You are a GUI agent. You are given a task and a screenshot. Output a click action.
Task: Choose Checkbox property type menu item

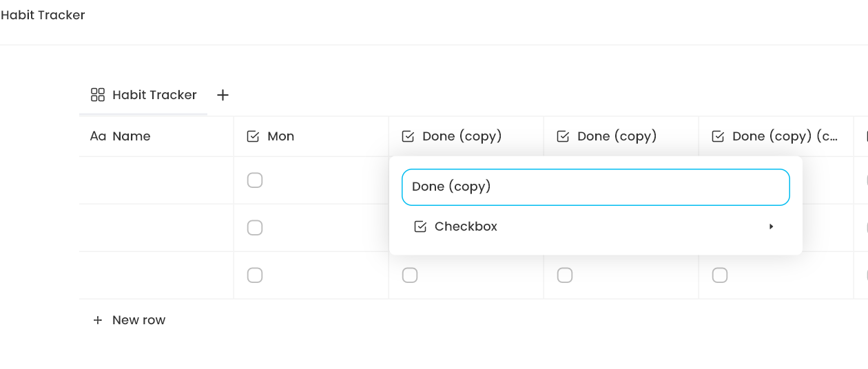466,226
